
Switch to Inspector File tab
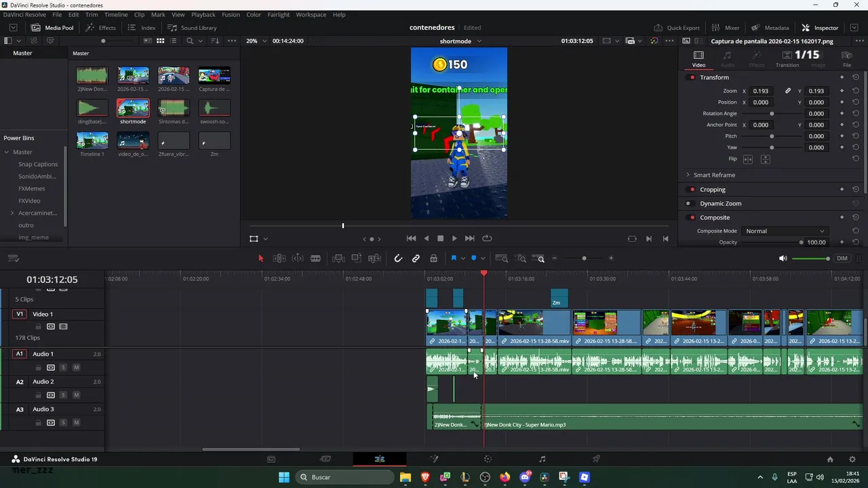847,59
